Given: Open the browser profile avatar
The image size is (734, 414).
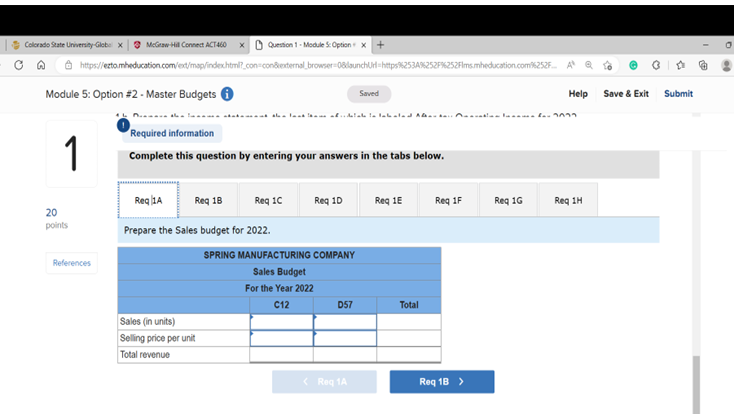Looking at the screenshot, I should point(727,65).
